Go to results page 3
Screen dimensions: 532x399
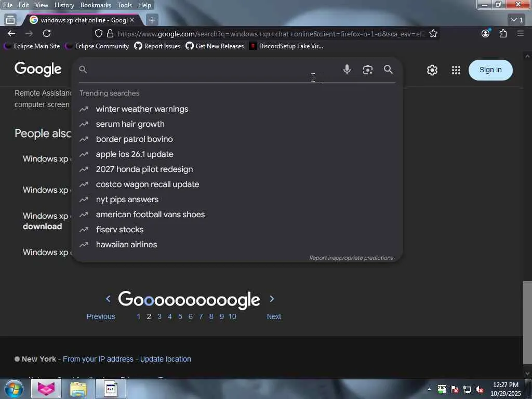tap(159, 316)
